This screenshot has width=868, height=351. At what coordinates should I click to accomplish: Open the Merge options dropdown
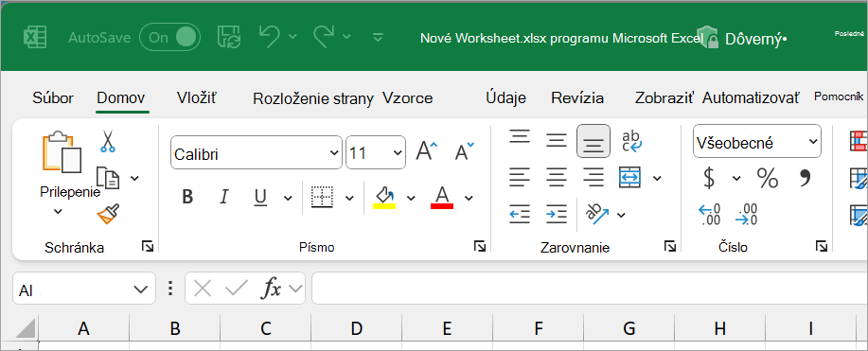pyautogui.click(x=657, y=178)
